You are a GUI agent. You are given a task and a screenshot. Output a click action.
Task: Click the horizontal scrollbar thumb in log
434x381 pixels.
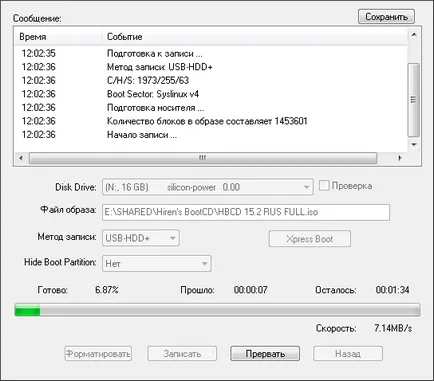203,158
